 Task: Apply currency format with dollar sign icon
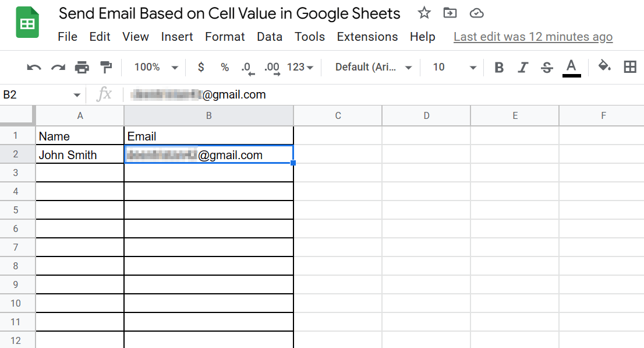tap(200, 67)
